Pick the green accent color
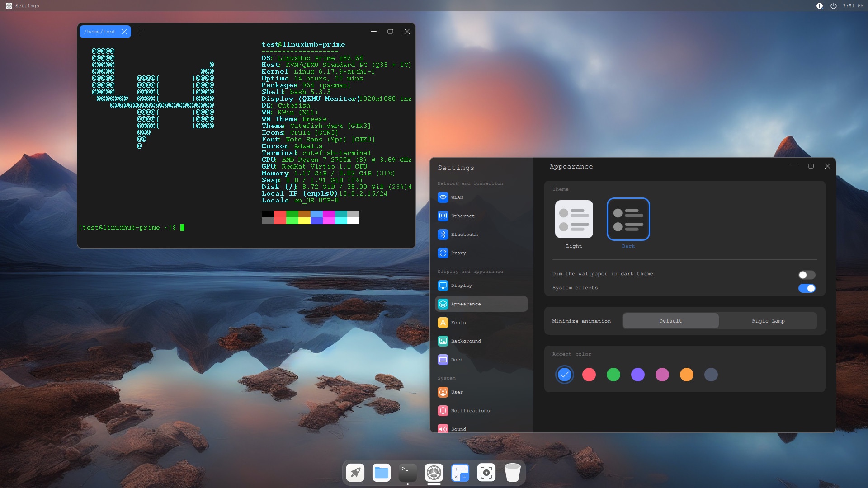Viewport: 868px width, 488px height. coord(613,375)
